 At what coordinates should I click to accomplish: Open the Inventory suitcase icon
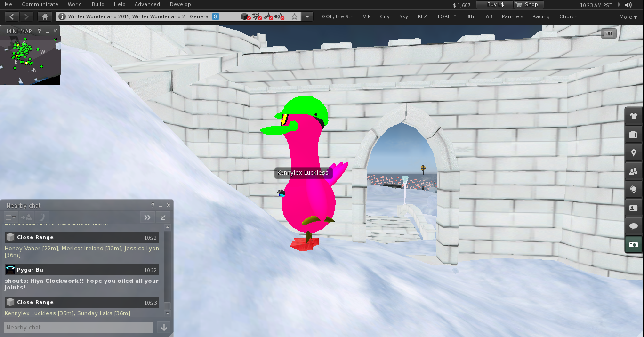click(633, 135)
